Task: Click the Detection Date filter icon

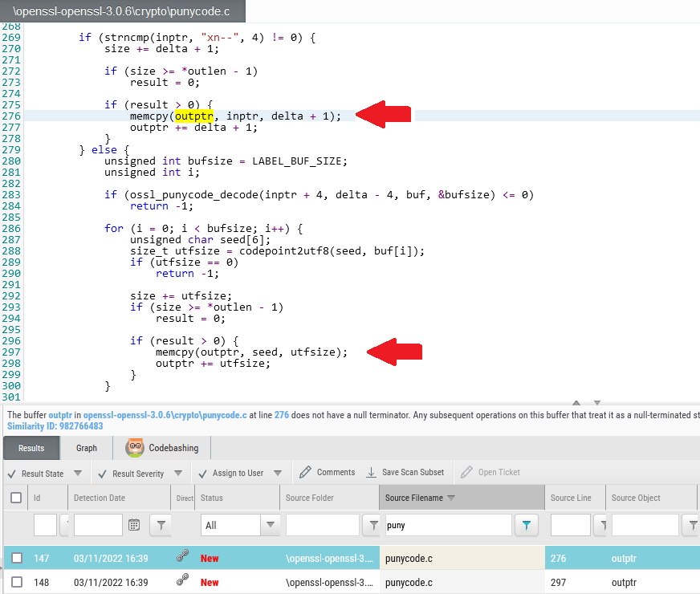Action: point(161,525)
